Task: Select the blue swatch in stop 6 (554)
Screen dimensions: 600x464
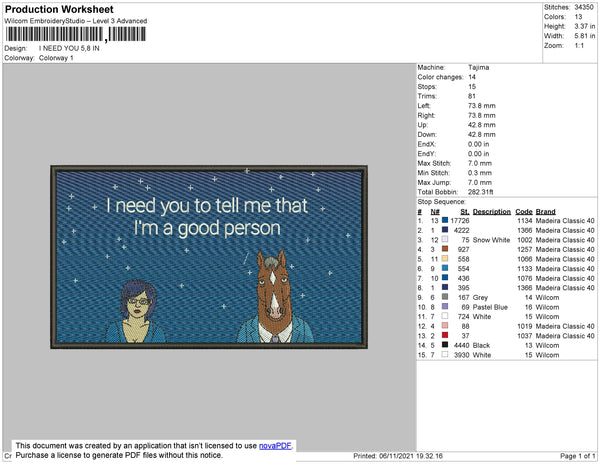Action: coord(445,268)
